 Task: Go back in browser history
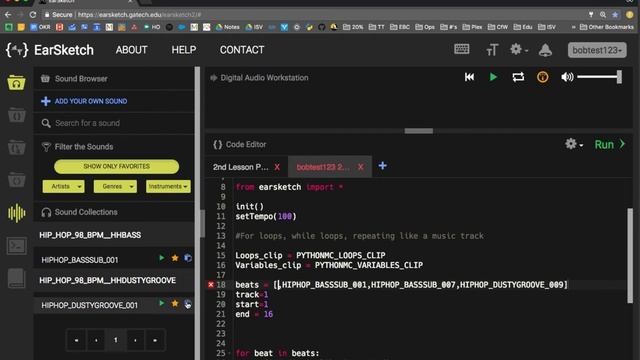(8, 15)
